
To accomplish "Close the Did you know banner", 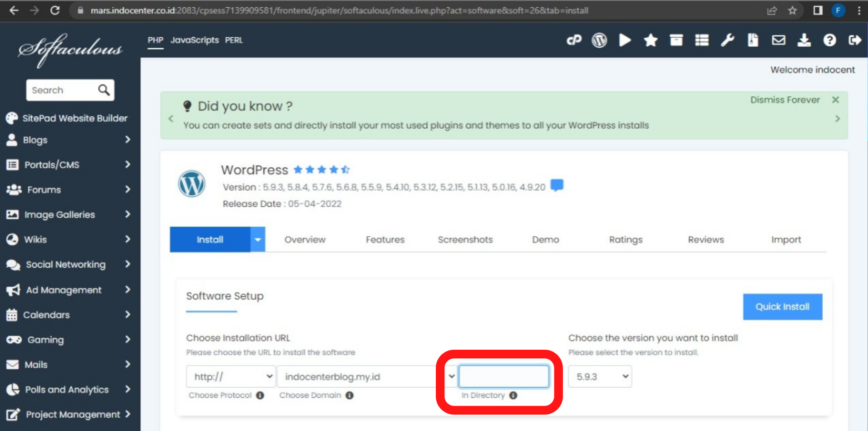I will [835, 100].
